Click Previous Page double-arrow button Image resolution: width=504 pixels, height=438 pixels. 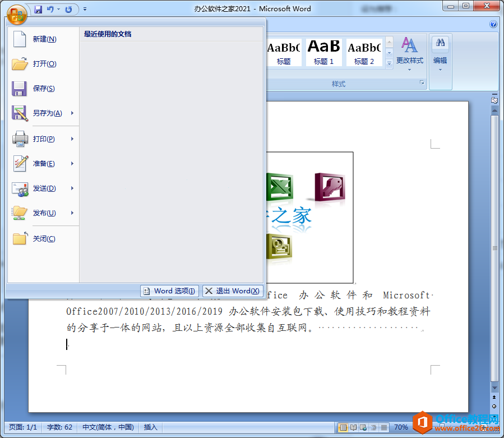coord(494,398)
